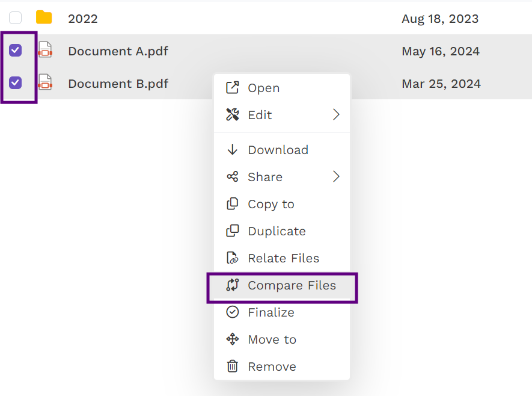Choose Compare Files from the menu
The width and height of the screenshot is (532, 396).
tap(292, 285)
